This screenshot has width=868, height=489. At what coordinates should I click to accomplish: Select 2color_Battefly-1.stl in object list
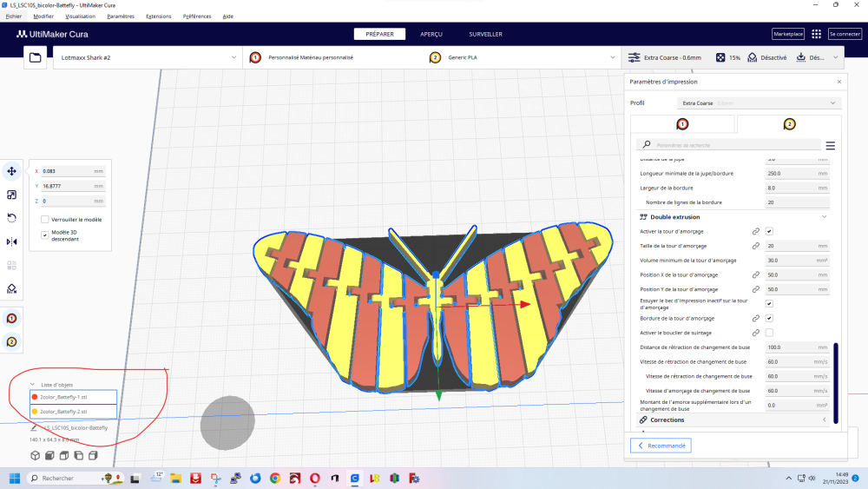[x=73, y=397]
